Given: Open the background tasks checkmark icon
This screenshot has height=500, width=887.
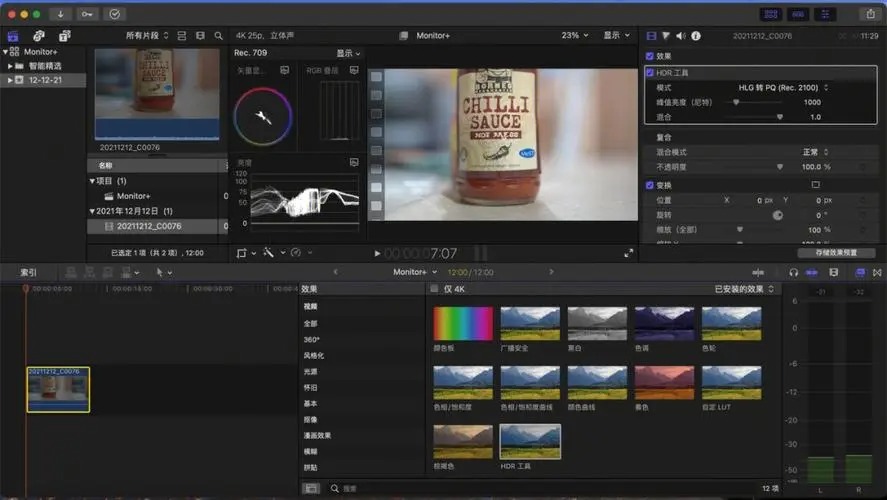Looking at the screenshot, I should coord(115,14).
